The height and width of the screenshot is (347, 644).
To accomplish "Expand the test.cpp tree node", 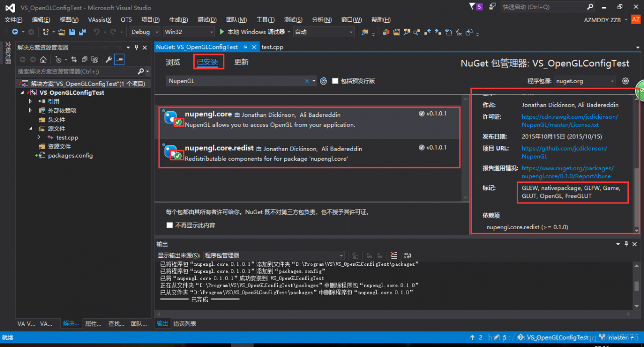I will click(x=39, y=137).
